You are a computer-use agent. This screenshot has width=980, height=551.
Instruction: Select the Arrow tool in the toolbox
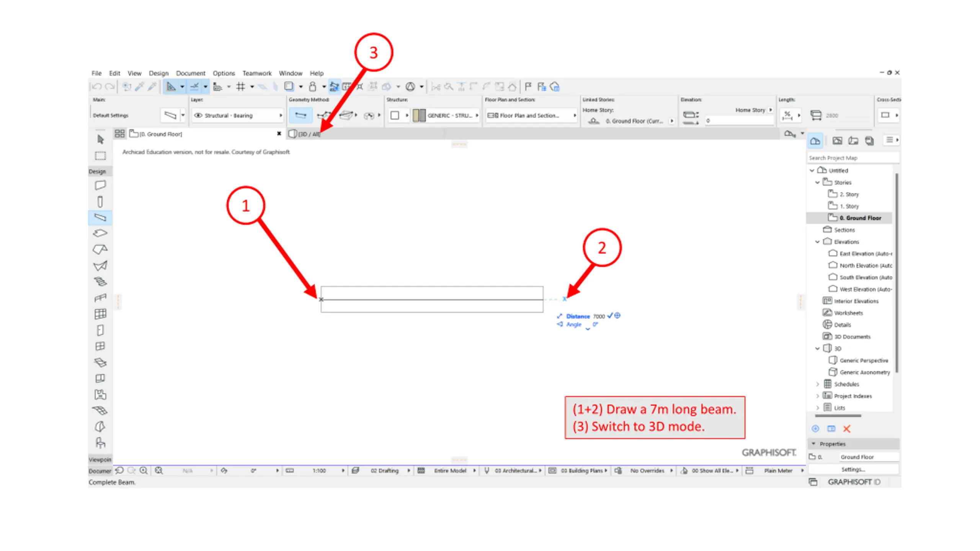pyautogui.click(x=100, y=139)
